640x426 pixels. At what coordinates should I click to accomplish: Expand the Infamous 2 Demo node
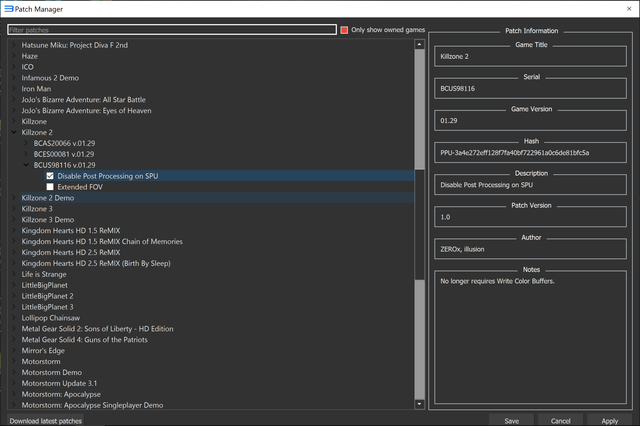[x=14, y=78]
